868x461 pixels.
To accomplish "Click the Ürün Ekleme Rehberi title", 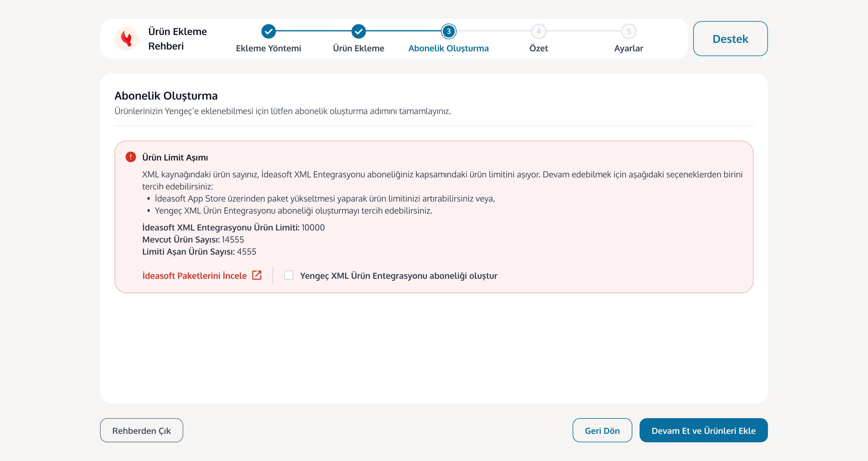I will click(178, 39).
